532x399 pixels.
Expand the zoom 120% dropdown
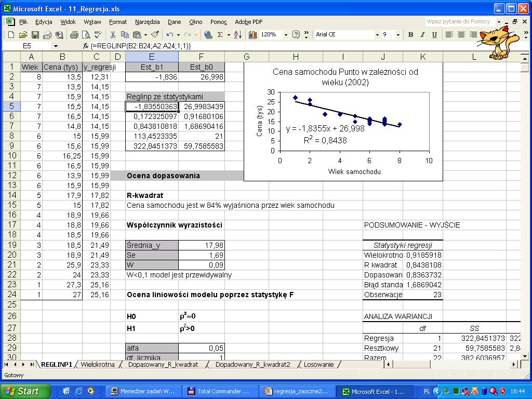(x=286, y=35)
